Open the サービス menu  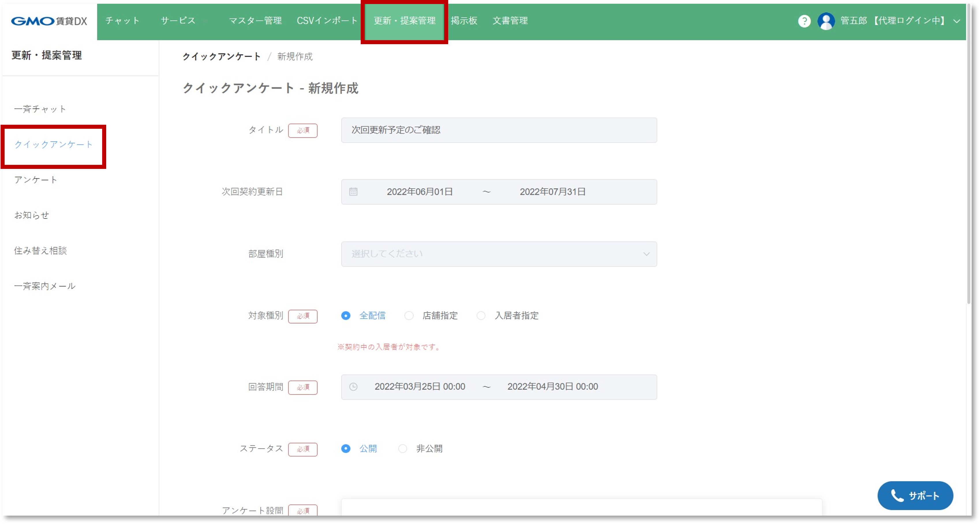tap(178, 20)
